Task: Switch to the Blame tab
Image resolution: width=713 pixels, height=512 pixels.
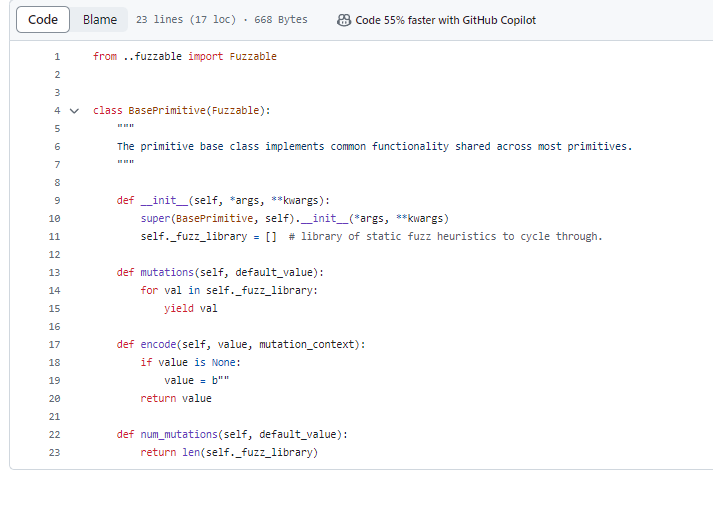Action: (x=99, y=20)
